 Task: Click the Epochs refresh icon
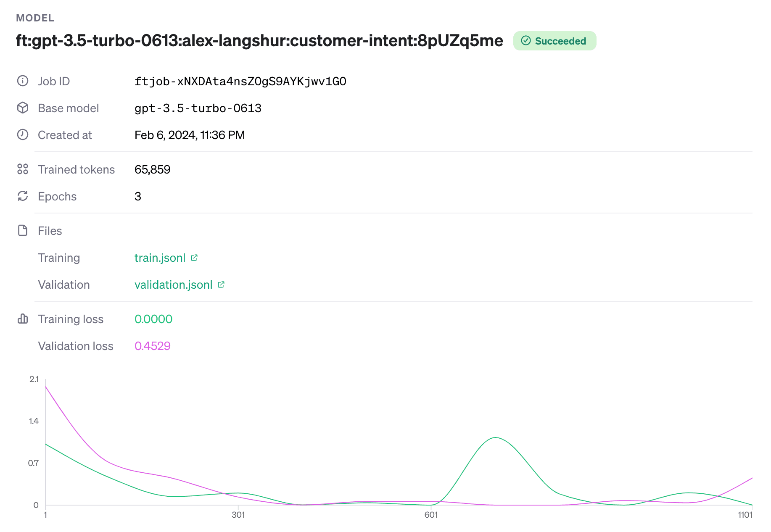click(23, 196)
